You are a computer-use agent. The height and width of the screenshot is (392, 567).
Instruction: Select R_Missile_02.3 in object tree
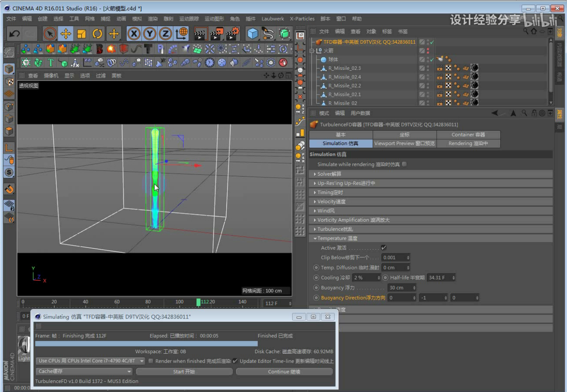coord(344,68)
